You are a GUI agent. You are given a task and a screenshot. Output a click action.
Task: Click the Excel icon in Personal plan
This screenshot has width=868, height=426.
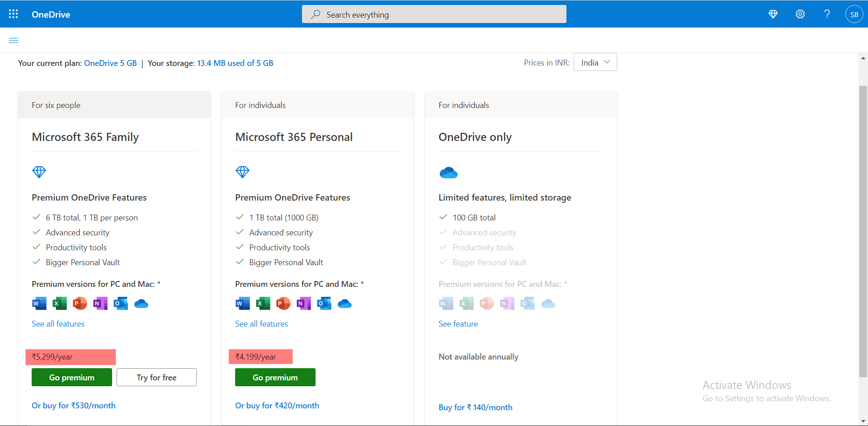[x=263, y=304]
